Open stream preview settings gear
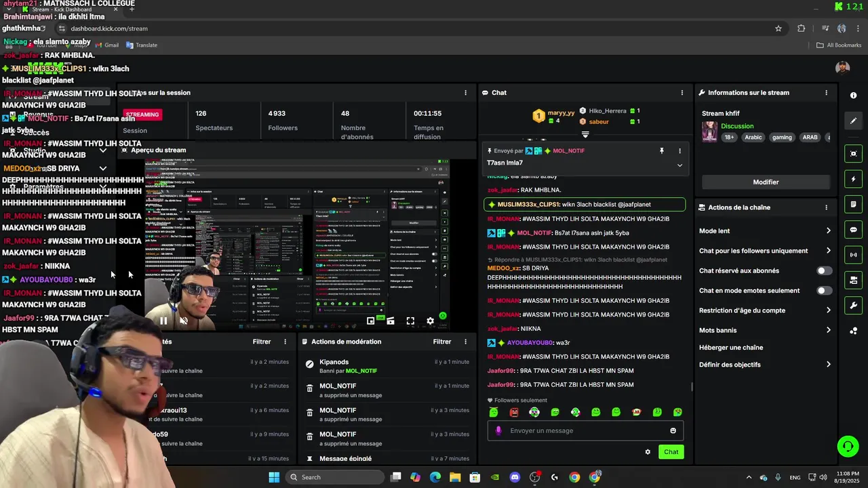This screenshot has width=868, height=488. click(430, 321)
